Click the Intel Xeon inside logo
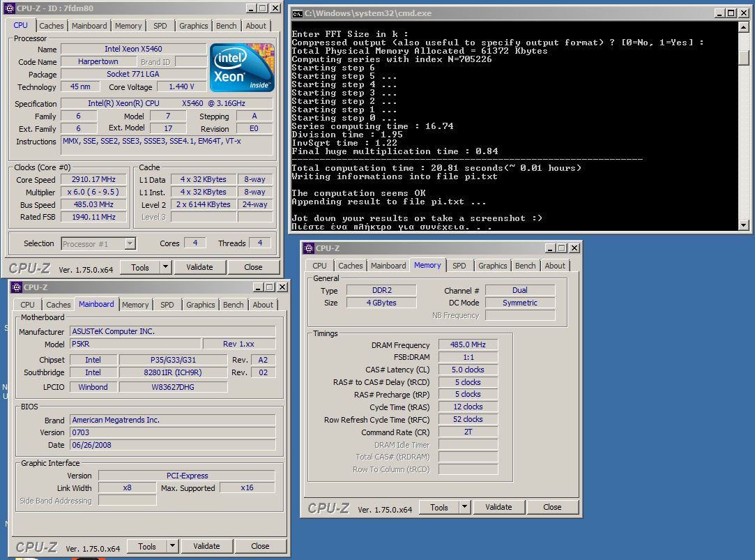The width and height of the screenshot is (755, 560). tap(242, 68)
